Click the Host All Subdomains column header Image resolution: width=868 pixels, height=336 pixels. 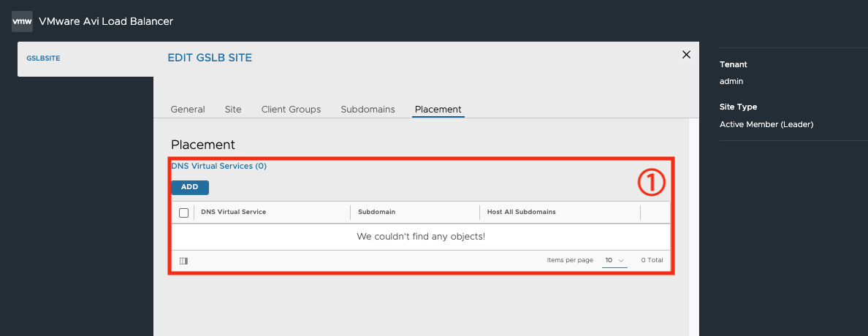522,212
